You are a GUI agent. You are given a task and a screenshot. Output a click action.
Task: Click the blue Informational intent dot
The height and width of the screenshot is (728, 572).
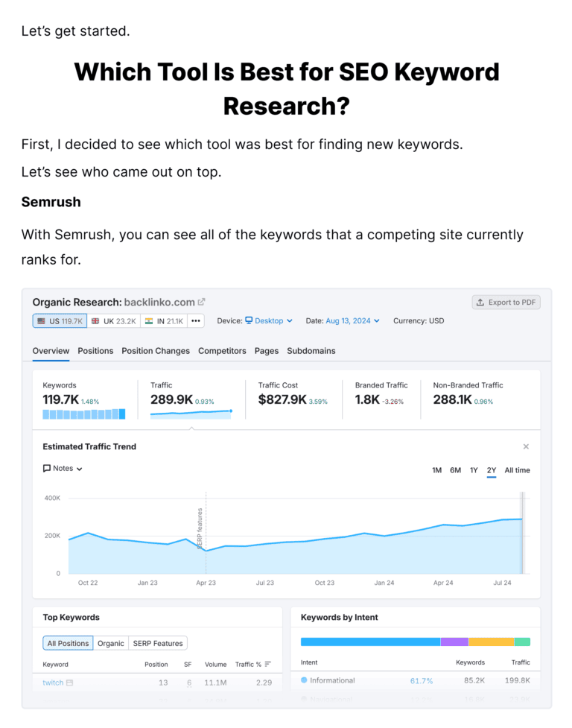coord(304,680)
